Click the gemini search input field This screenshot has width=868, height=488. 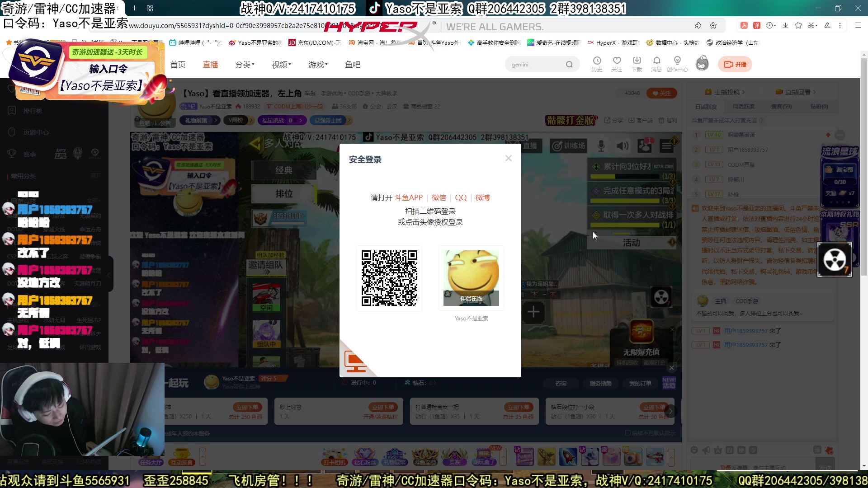pos(536,65)
